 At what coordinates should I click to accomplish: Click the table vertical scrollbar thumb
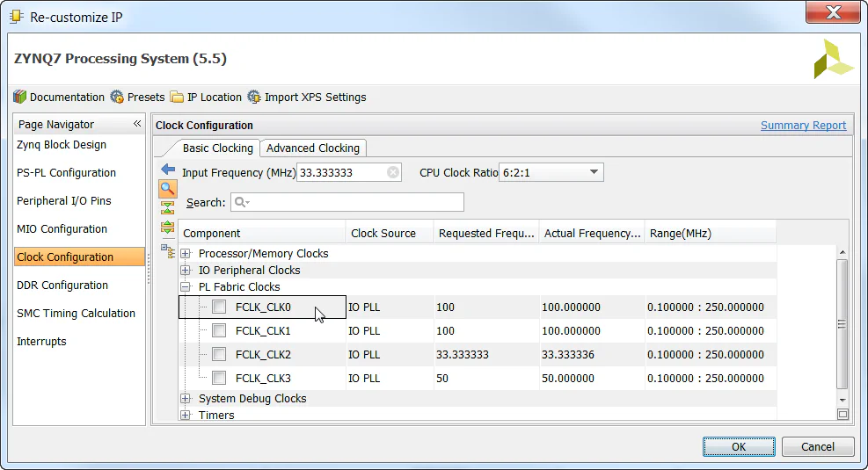(x=842, y=324)
